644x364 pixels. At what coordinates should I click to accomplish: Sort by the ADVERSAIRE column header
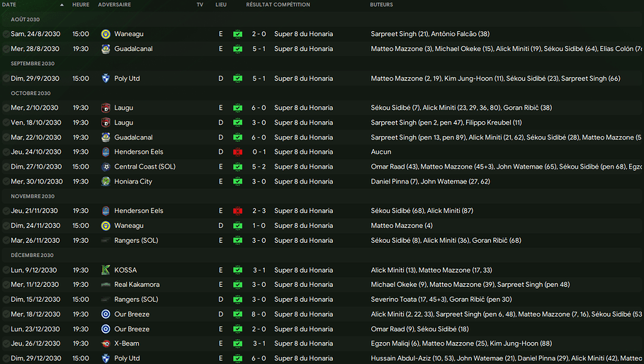point(114,4)
